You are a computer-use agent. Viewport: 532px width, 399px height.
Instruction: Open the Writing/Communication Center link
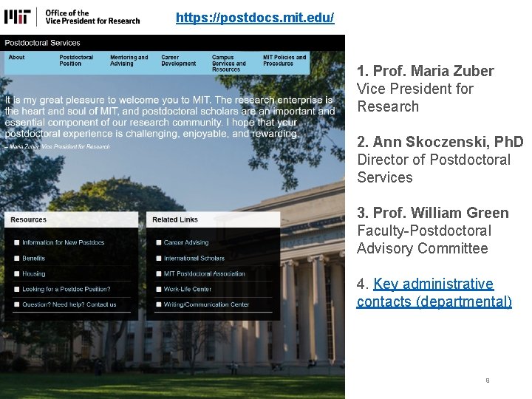[x=206, y=304]
